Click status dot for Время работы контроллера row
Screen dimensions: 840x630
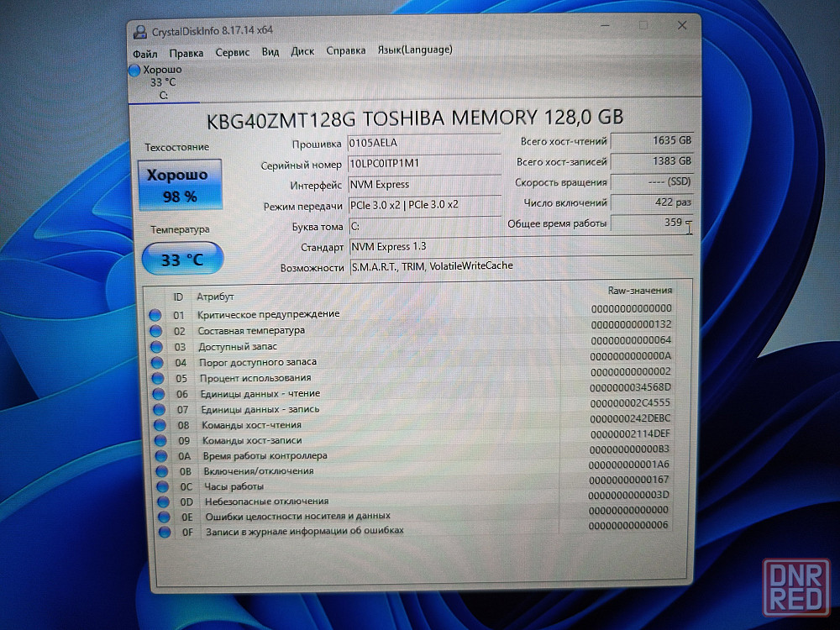click(161, 456)
